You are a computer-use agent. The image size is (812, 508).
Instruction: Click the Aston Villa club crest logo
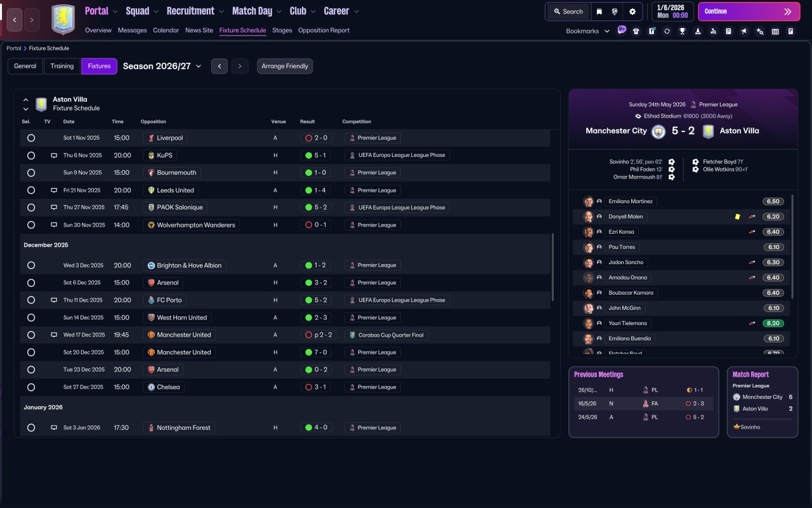[63, 20]
